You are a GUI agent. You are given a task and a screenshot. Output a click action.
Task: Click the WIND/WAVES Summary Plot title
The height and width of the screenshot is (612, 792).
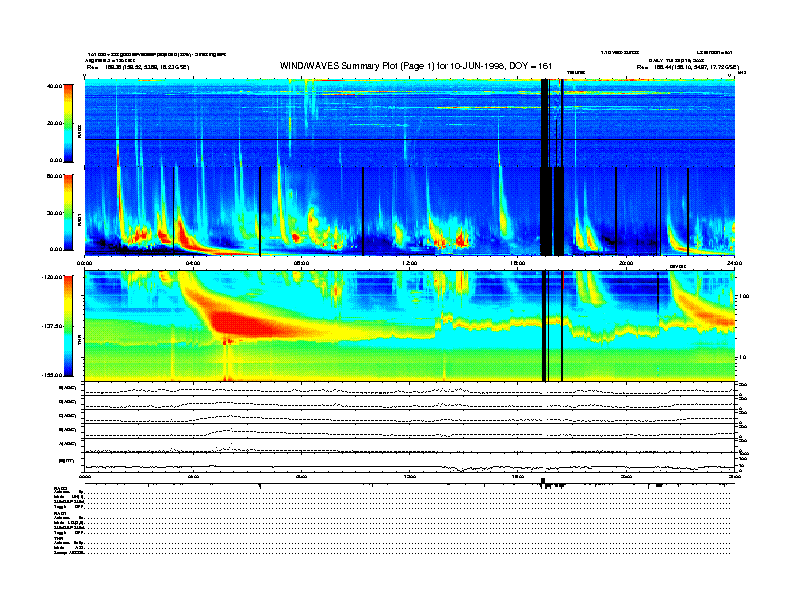coord(416,66)
